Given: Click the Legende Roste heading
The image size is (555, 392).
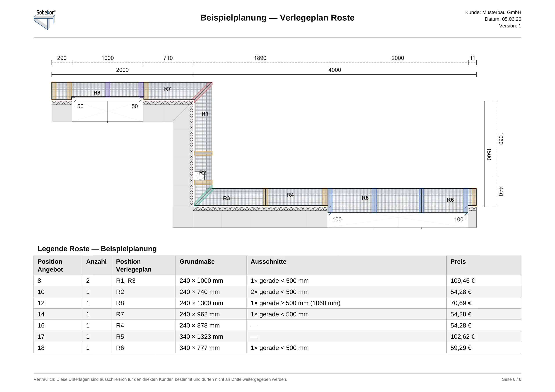Looking at the screenshot, I should coord(97,249).
